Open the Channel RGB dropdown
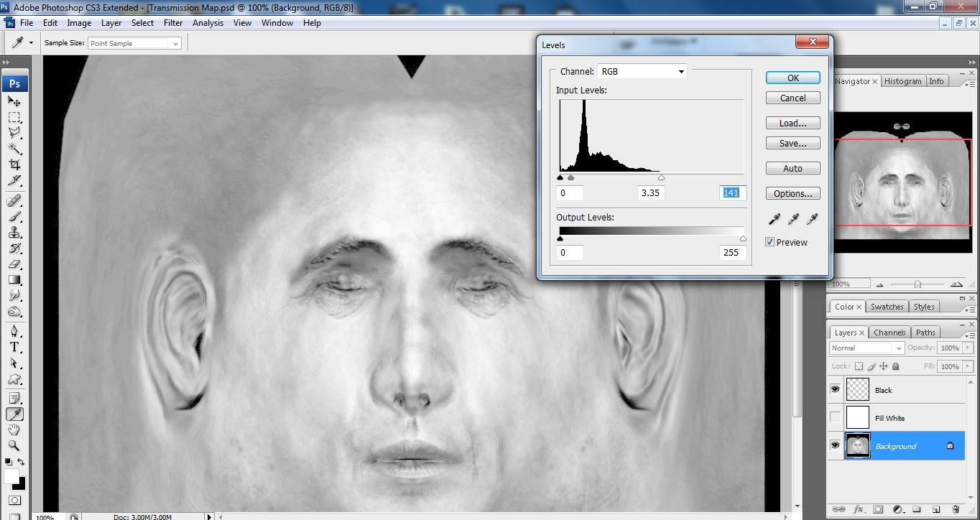980x520 pixels. click(x=642, y=71)
